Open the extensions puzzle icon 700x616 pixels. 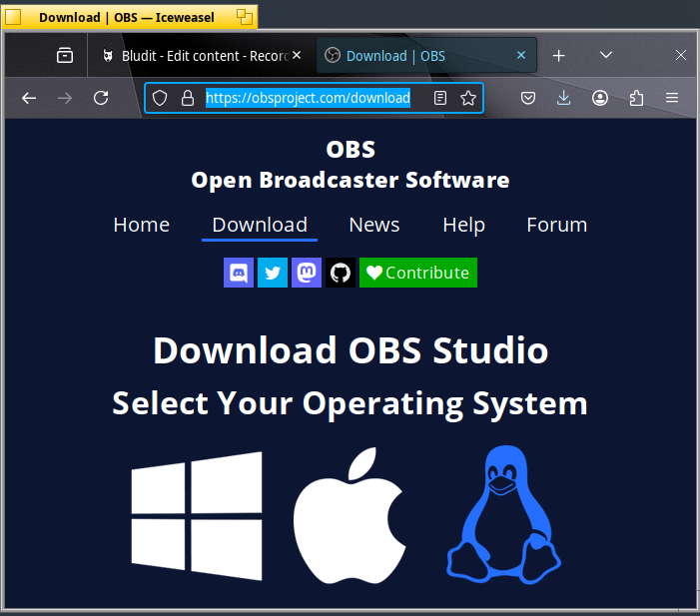[x=636, y=98]
